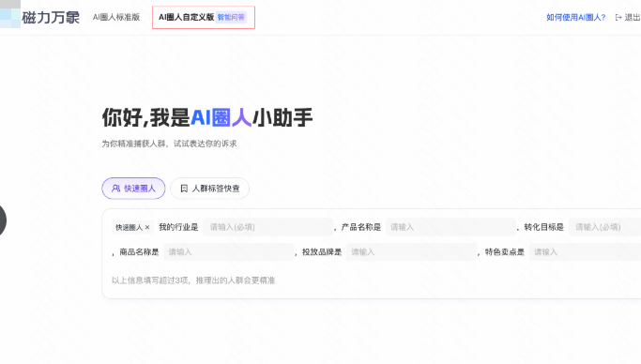641x364 pixels.
Task: Select the 快速圈人 mode button
Action: tap(133, 189)
